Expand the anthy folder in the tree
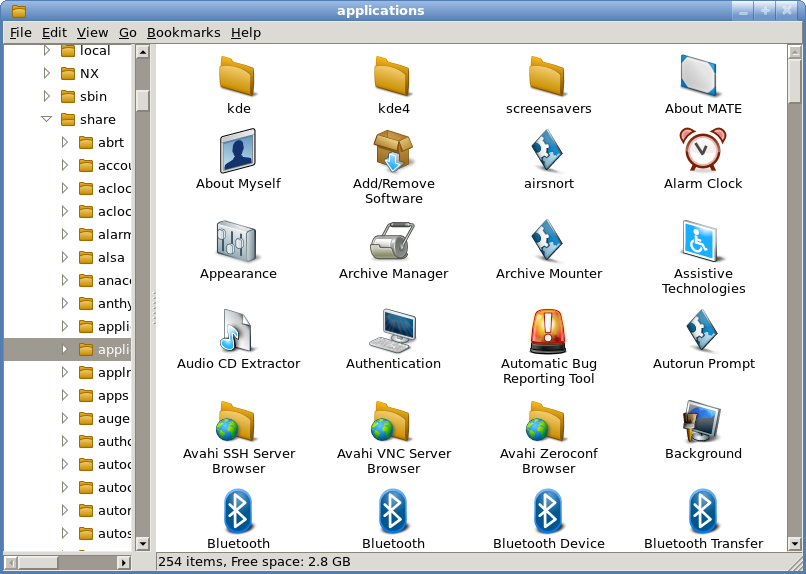This screenshot has height=574, width=806. (65, 303)
